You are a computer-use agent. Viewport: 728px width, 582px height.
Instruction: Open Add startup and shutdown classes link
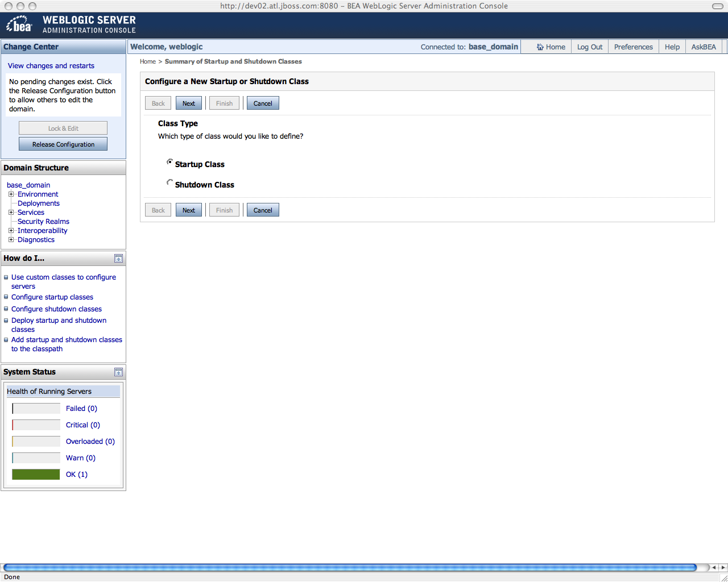67,344
